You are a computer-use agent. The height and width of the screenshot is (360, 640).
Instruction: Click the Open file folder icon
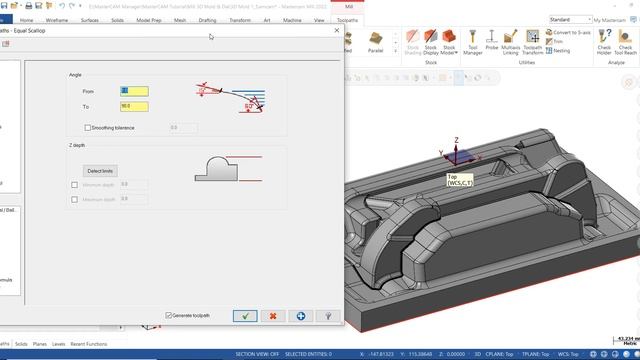click(15, 6)
